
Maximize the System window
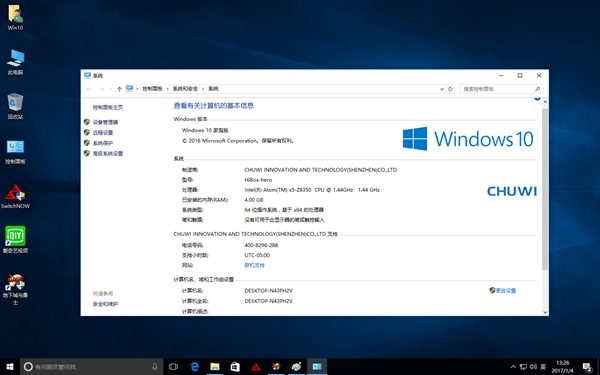pyautogui.click(x=520, y=76)
